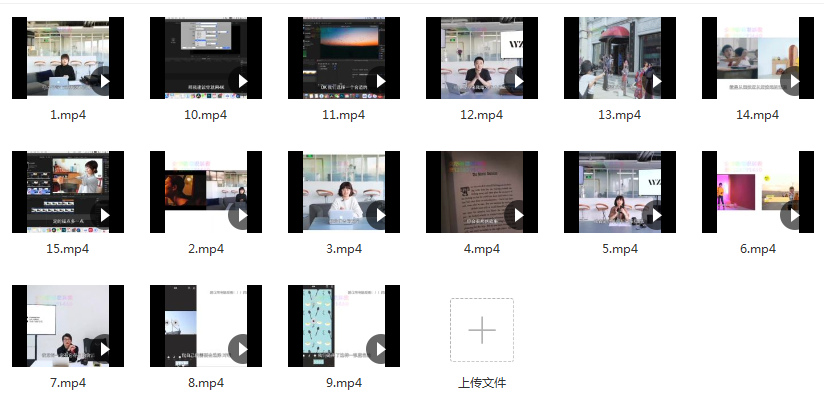824x395 pixels.
Task: Click the play icon on 15.mp4 thumbnail
Action: point(104,215)
